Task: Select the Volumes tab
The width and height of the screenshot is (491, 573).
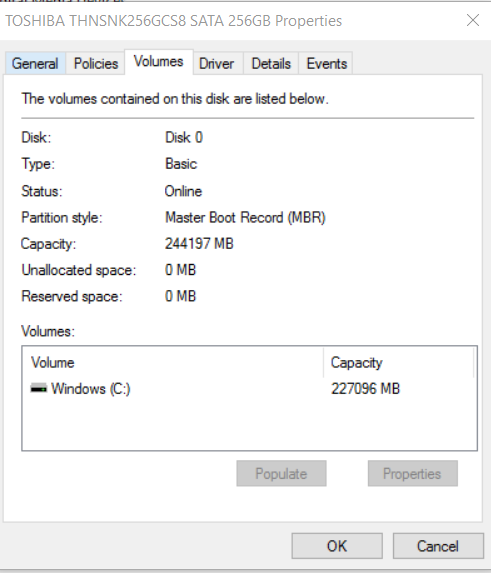Action: [159, 62]
